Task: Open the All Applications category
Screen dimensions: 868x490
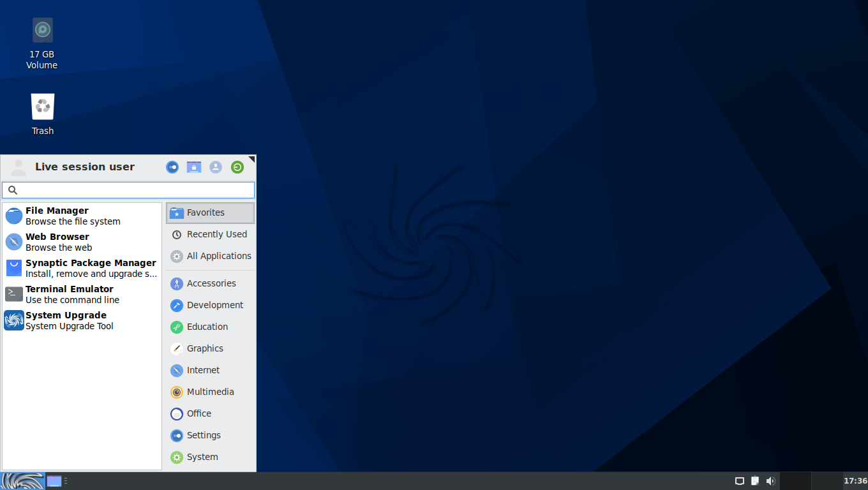Action: click(210, 256)
